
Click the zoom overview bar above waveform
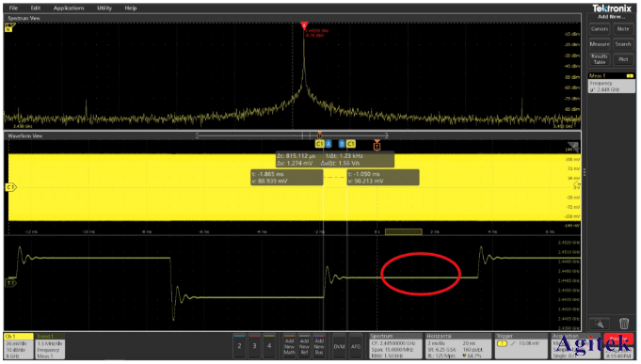pyautogui.click(x=292, y=135)
